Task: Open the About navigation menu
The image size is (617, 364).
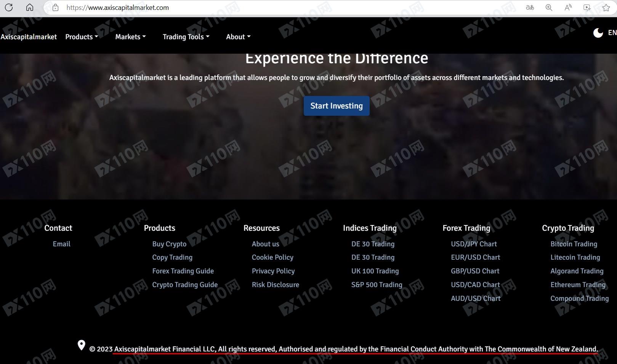Action: click(238, 37)
